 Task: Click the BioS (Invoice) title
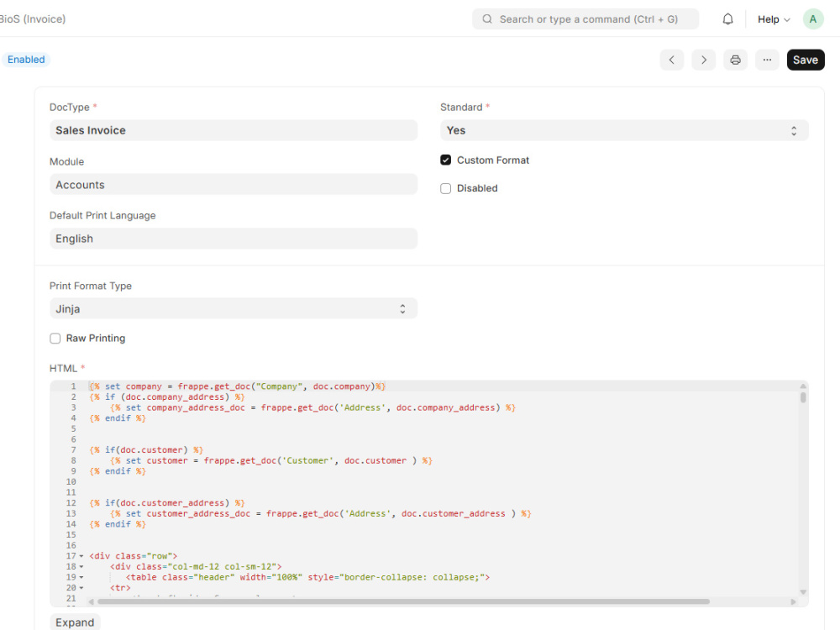[33, 18]
